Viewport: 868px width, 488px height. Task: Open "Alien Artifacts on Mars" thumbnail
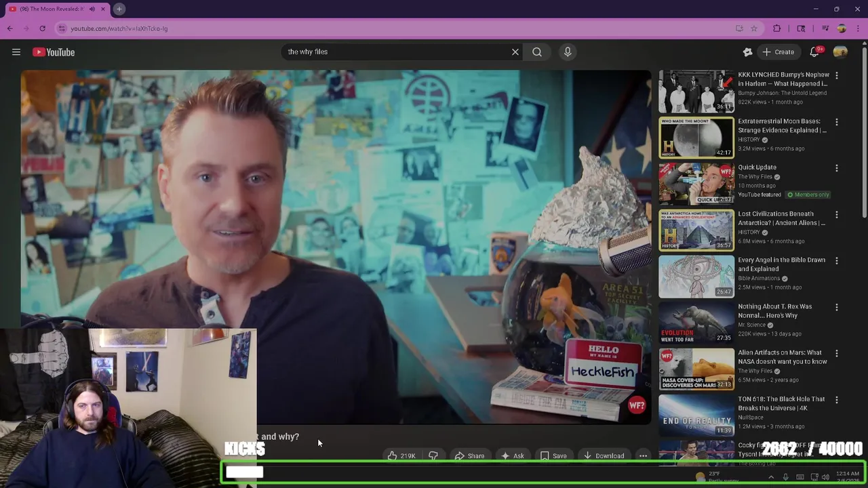pos(696,369)
